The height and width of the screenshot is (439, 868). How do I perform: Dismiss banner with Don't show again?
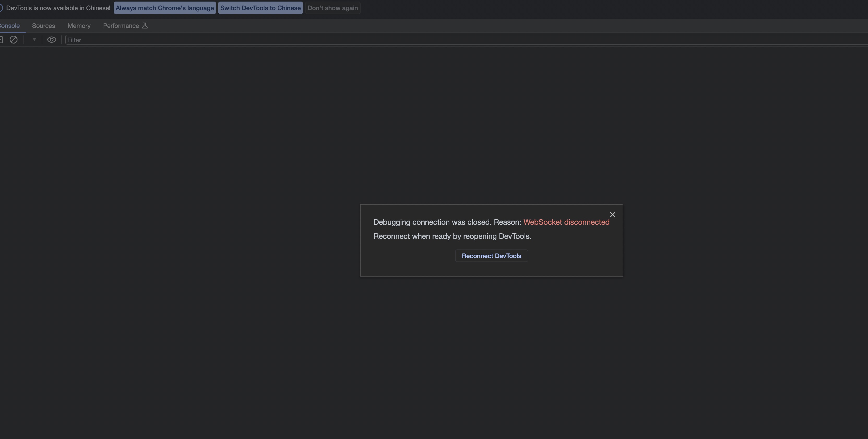(x=332, y=8)
